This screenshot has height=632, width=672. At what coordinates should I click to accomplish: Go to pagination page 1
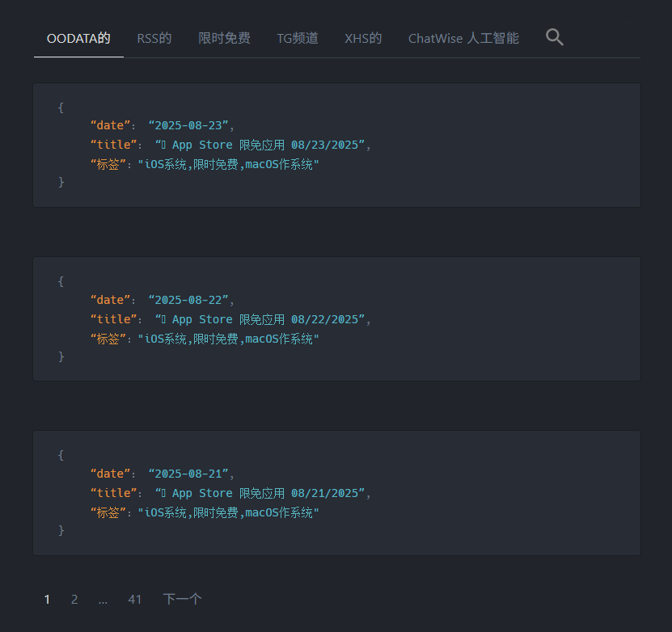47,599
